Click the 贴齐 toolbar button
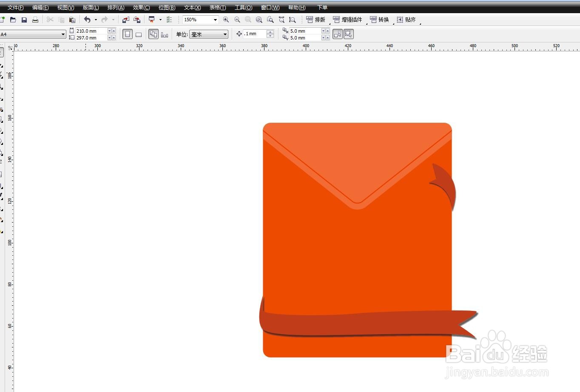 407,20
